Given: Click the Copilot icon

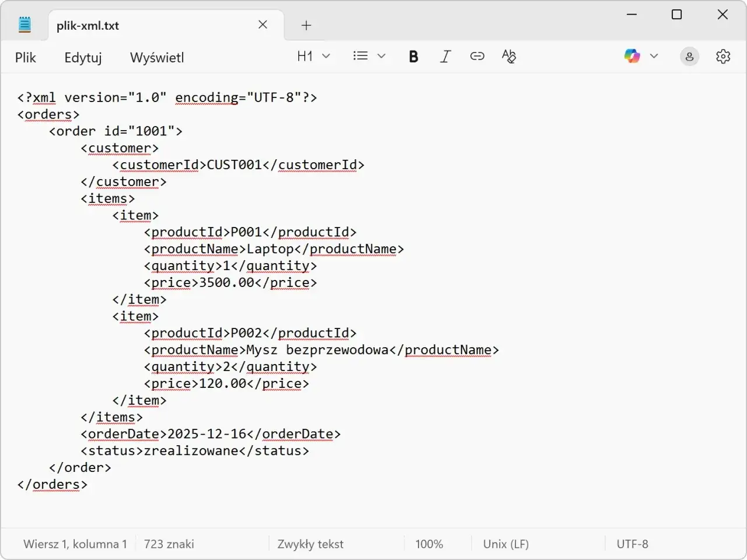Looking at the screenshot, I should (x=632, y=56).
